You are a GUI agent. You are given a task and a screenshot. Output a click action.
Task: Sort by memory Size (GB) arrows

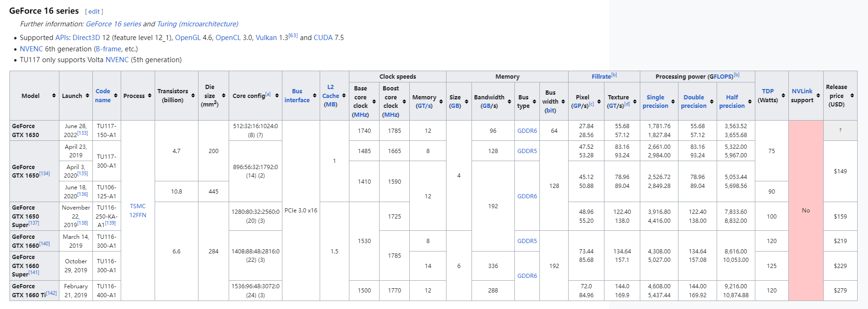[466, 102]
